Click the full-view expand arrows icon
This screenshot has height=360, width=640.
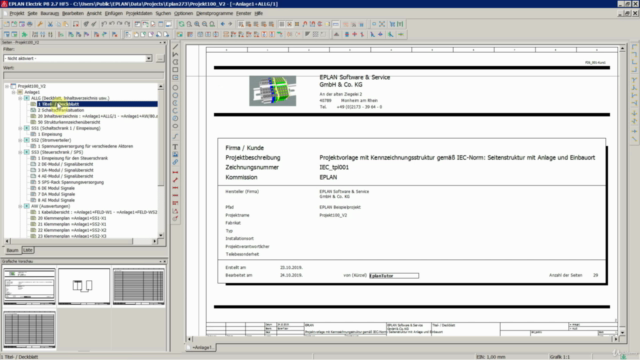tap(382, 24)
